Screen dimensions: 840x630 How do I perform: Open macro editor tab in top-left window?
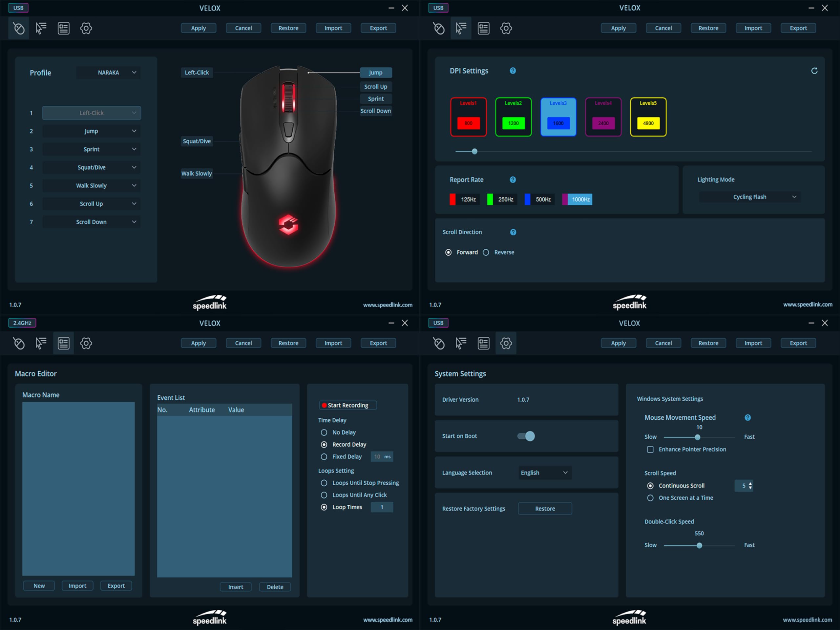pyautogui.click(x=63, y=28)
